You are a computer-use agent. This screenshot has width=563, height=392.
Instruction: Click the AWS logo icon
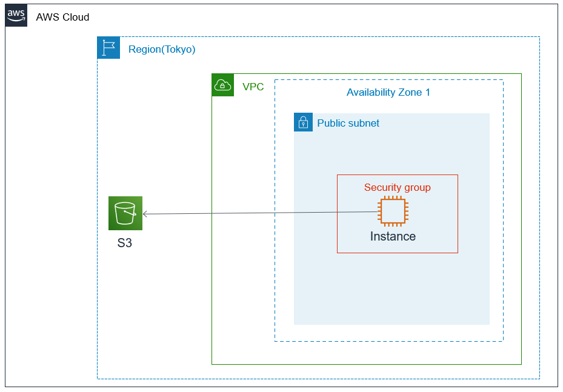pyautogui.click(x=16, y=15)
